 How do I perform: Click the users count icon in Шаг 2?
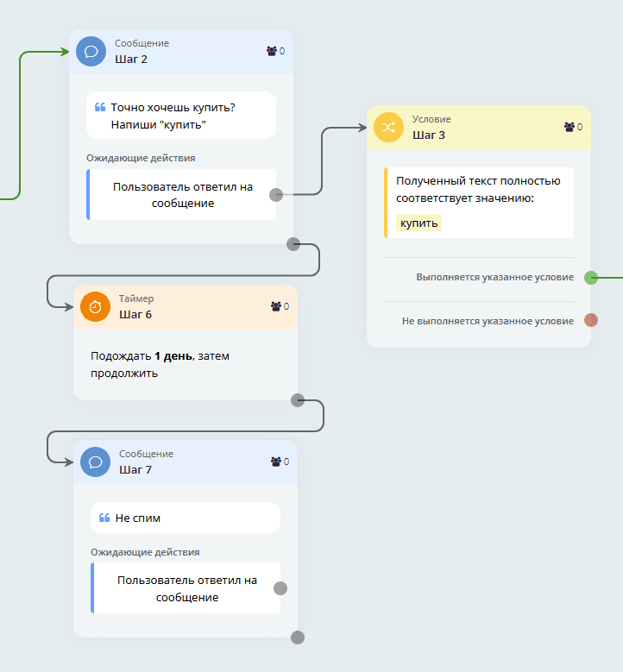tap(272, 51)
